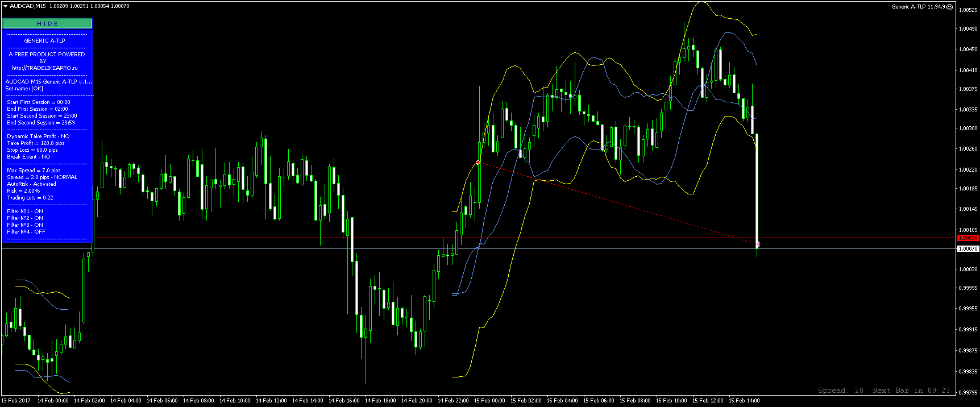Screen dimensions: 980x407
Task: Click the '15 Feb 00:00' time axis label
Action: click(489, 401)
